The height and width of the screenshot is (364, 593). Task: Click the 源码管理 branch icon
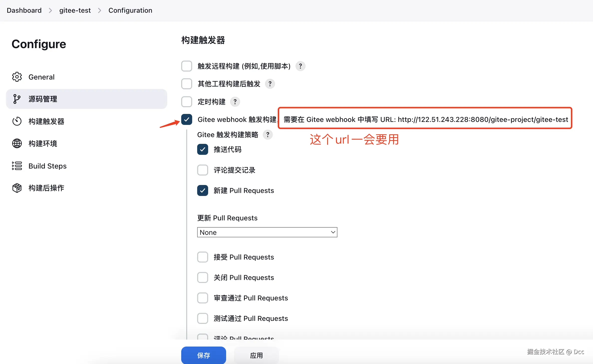point(17,99)
